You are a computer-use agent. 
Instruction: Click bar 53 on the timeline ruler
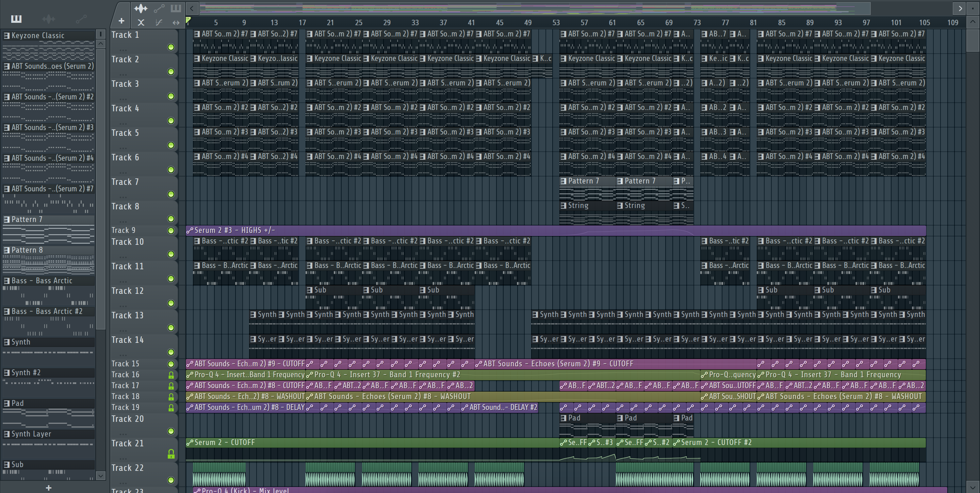(556, 22)
